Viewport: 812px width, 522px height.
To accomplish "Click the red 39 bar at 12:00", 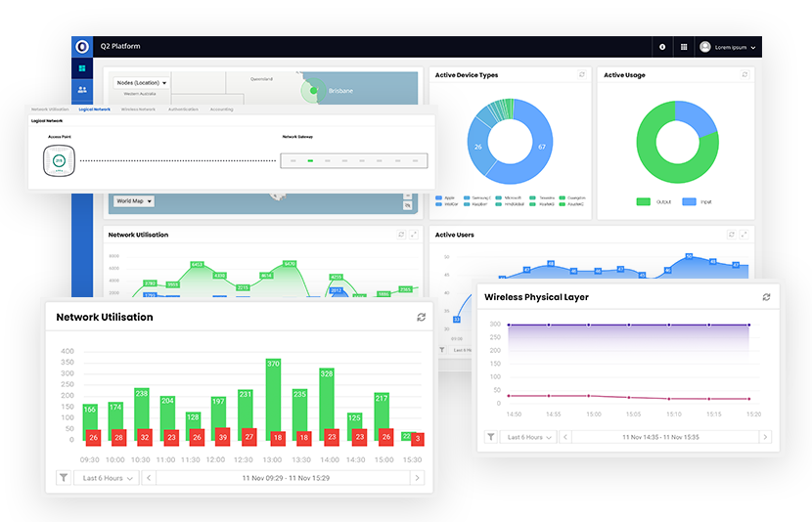I will (223, 437).
